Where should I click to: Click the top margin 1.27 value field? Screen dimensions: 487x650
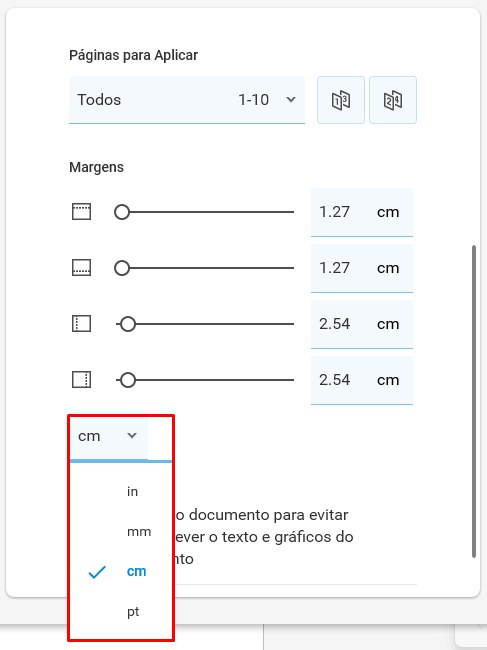(x=362, y=212)
